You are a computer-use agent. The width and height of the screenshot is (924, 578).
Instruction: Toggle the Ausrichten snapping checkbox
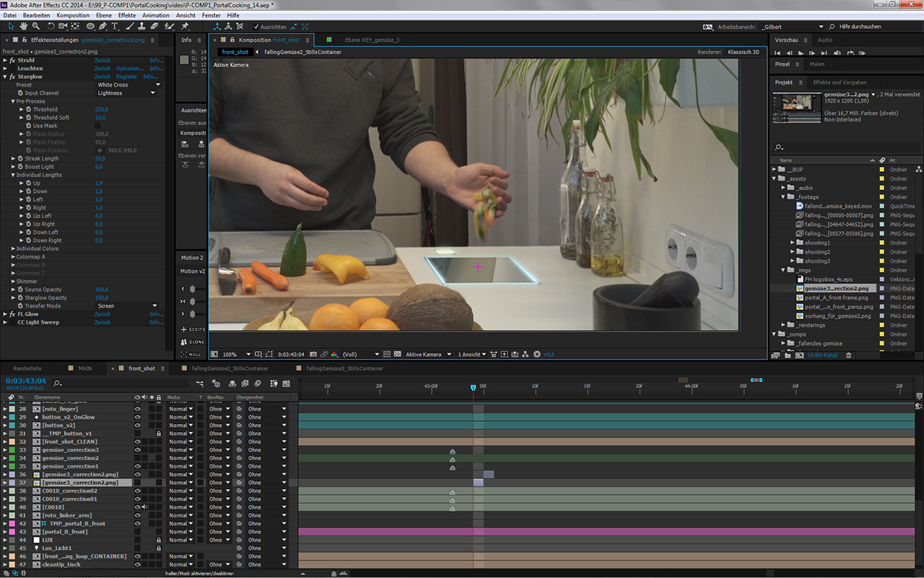pos(256,27)
